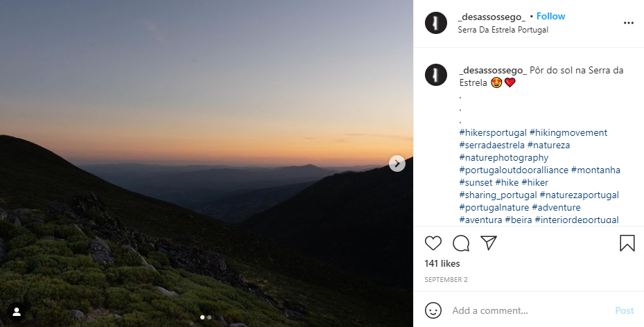644x327 pixels.
Task: Select the second carousel dot indicator
Action: (x=209, y=317)
